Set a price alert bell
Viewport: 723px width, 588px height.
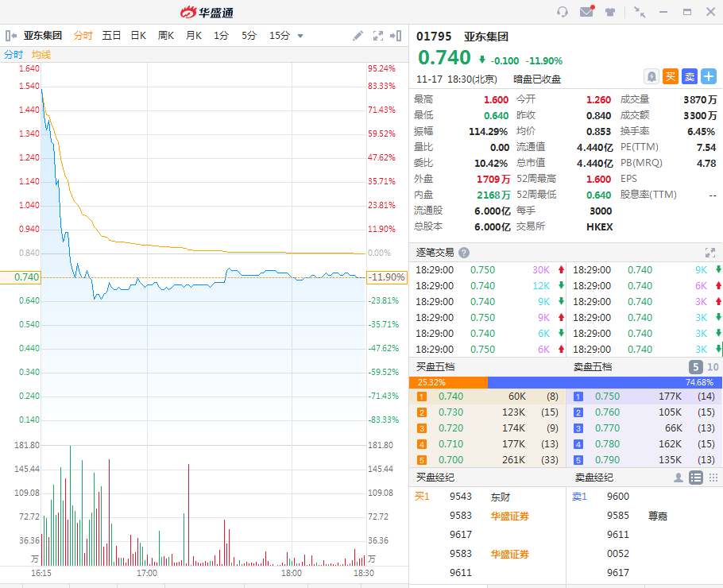coord(651,76)
